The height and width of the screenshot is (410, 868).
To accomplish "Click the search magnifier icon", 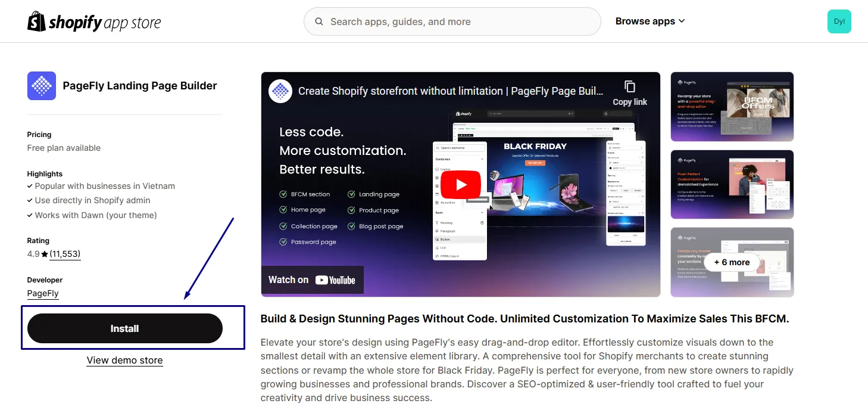I will (x=319, y=21).
